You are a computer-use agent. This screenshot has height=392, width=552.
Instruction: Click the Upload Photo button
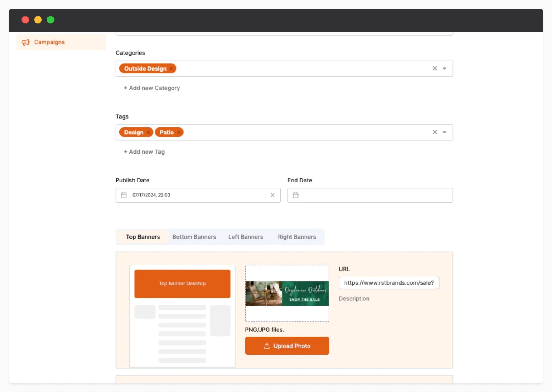coord(287,346)
